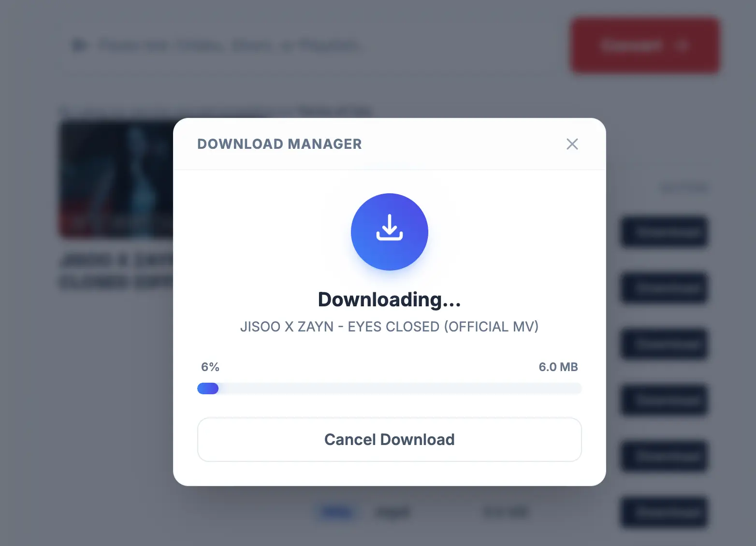The image size is (756, 546).
Task: Click the second Download button in the right column
Action: point(664,288)
